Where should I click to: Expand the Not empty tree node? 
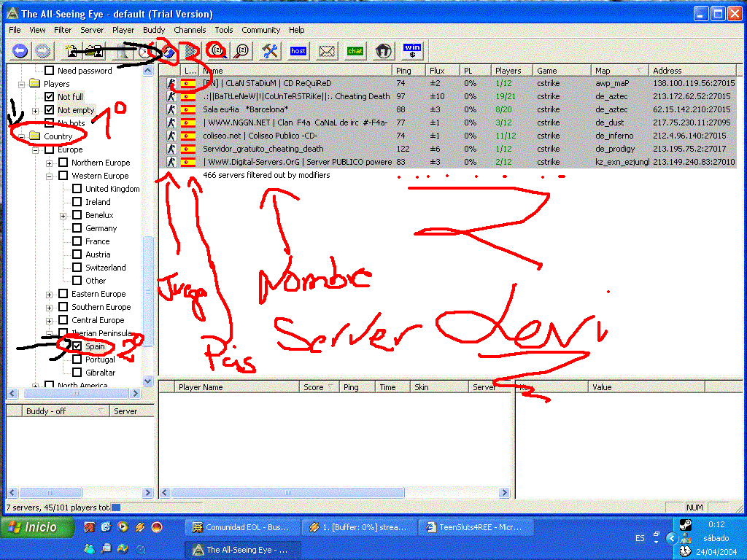tap(35, 111)
